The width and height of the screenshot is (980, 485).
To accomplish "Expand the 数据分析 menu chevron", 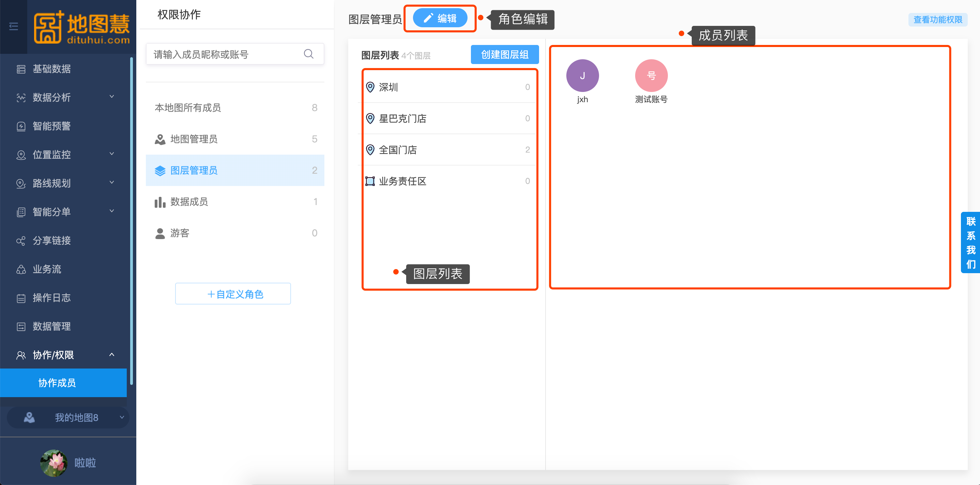I will (x=112, y=97).
